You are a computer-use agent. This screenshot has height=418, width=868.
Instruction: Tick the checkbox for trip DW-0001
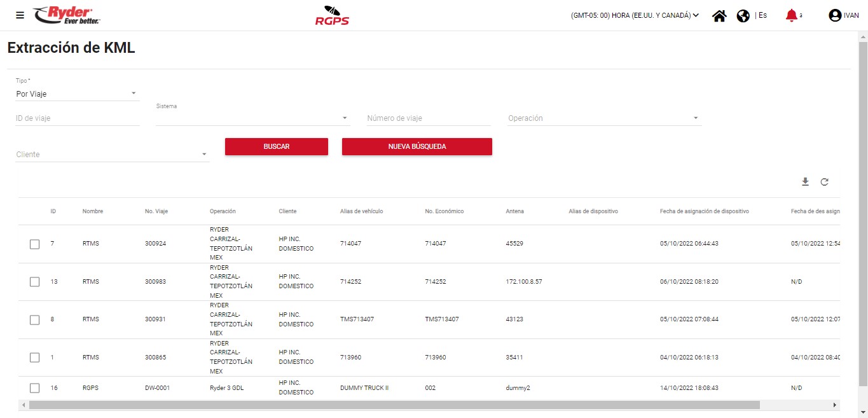(x=35, y=388)
